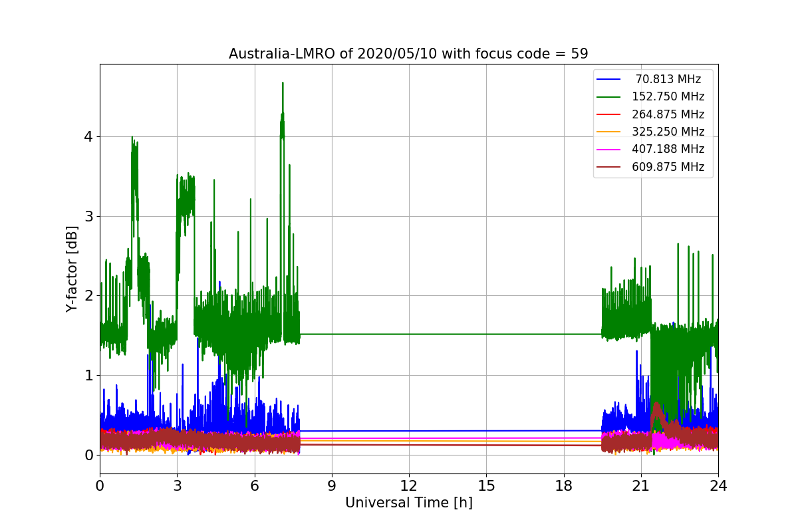Click the orange line swatch in legend

(x=609, y=132)
